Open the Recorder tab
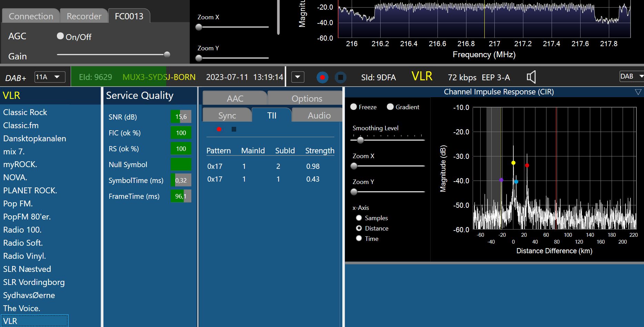This screenshot has width=644, height=327. (x=84, y=16)
